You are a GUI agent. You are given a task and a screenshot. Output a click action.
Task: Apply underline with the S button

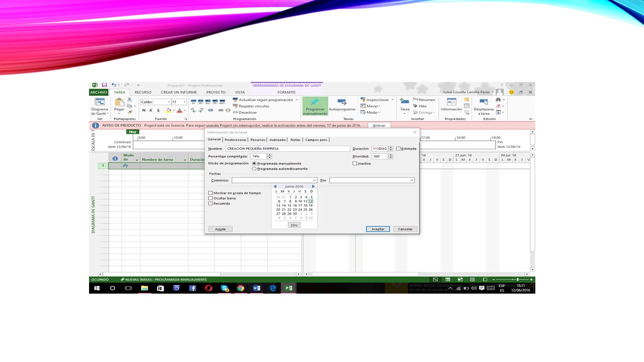pyautogui.click(x=158, y=110)
